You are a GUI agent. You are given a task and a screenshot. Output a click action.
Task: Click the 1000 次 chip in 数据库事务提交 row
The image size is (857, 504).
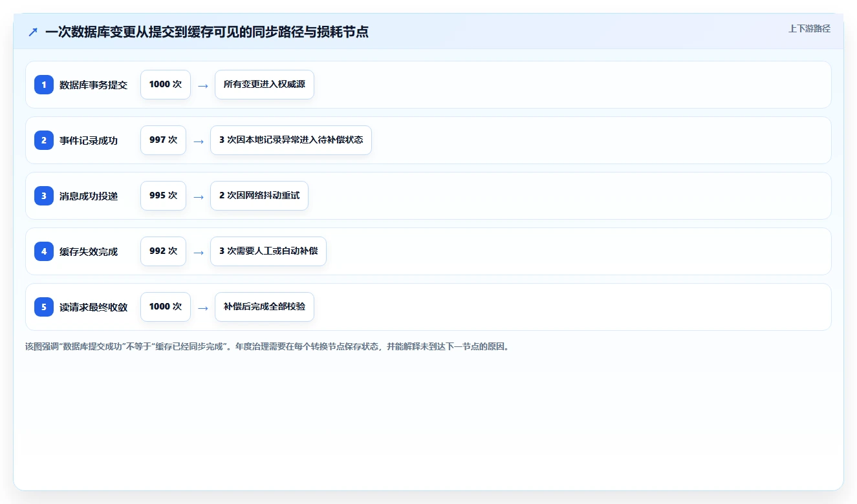click(x=166, y=85)
